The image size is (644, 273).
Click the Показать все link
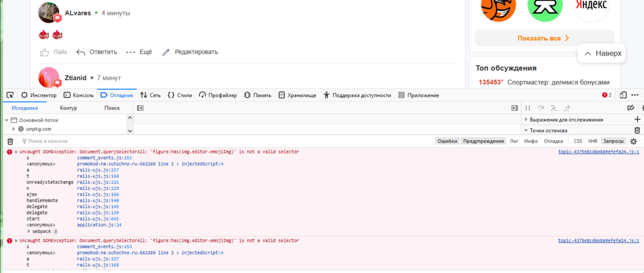[x=544, y=38]
